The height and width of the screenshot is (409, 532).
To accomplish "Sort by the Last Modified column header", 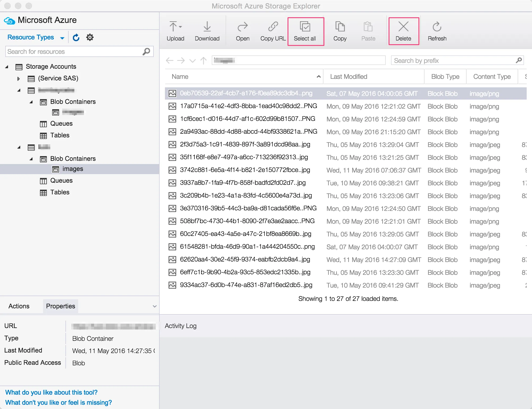I will tap(348, 77).
